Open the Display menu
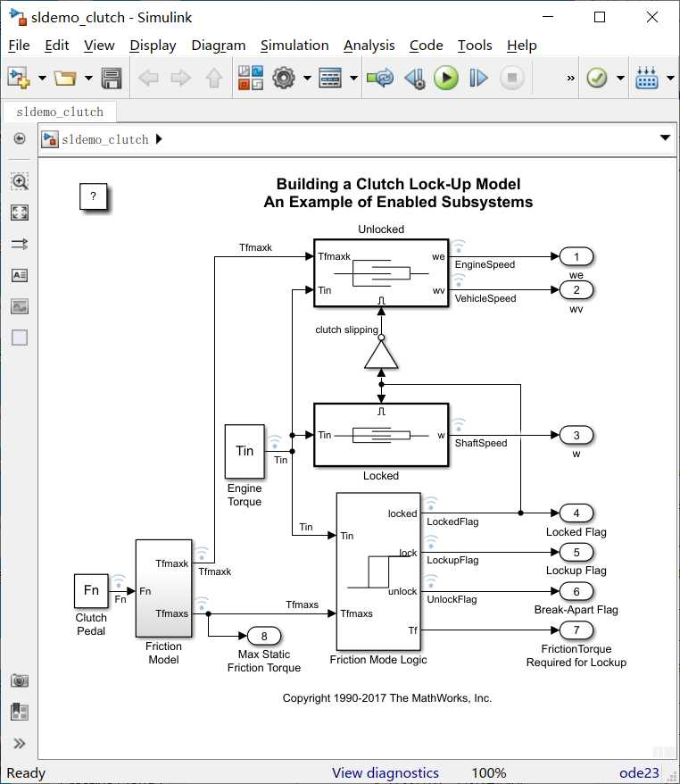The width and height of the screenshot is (680, 784). 153,46
